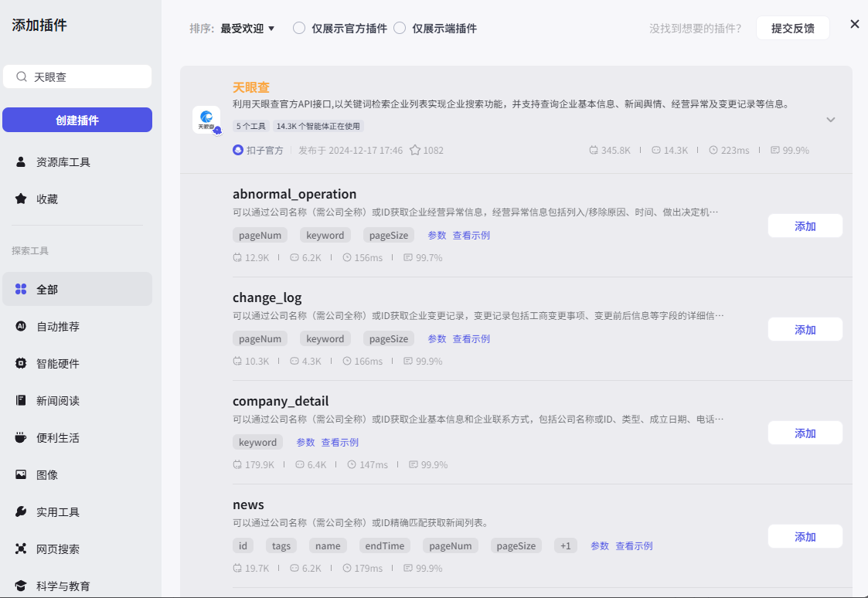Screen dimensions: 868x598
Task: Click the 实用工具 wrench icon
Action: [21, 511]
